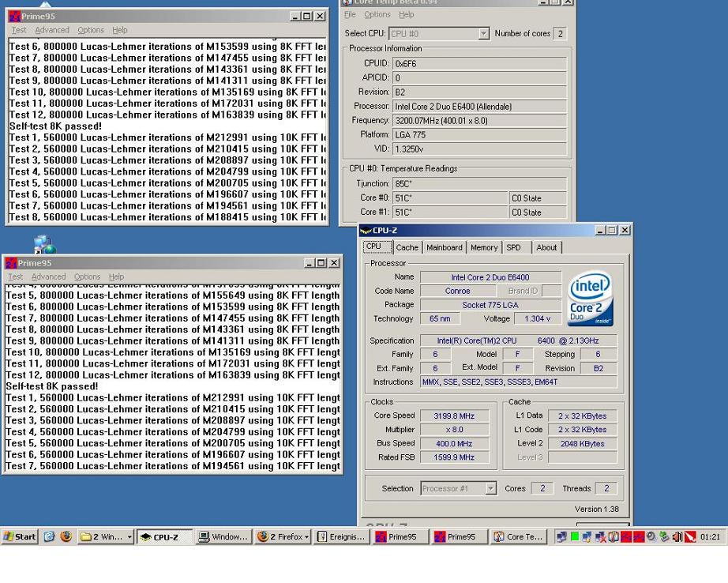Click Core #1 C0 State field

click(538, 213)
